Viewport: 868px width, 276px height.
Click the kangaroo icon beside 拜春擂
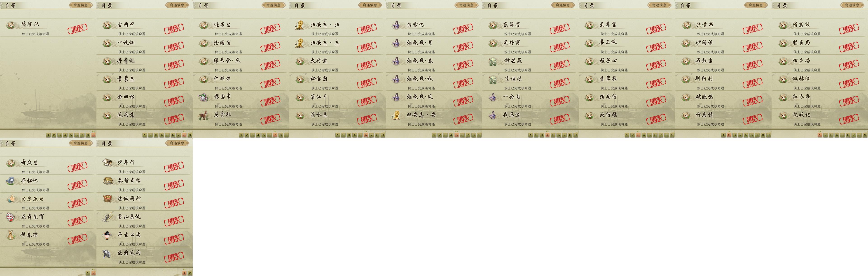tap(10, 235)
